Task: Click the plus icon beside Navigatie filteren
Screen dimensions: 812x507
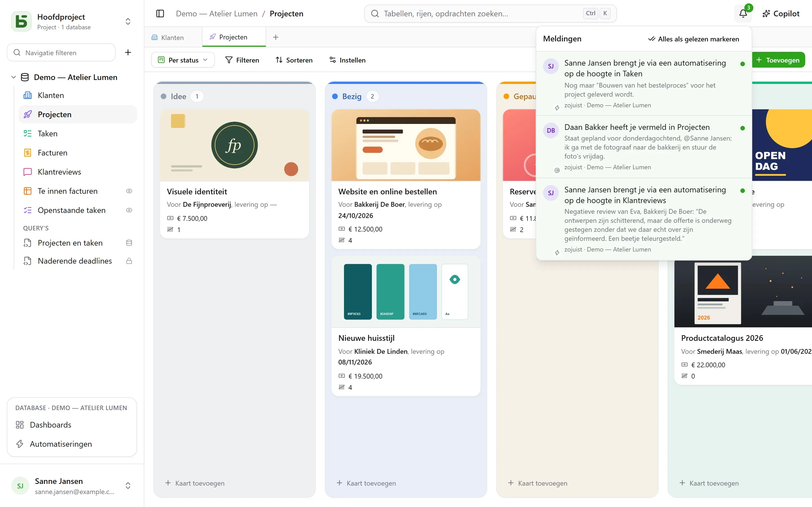Action: [x=128, y=52]
